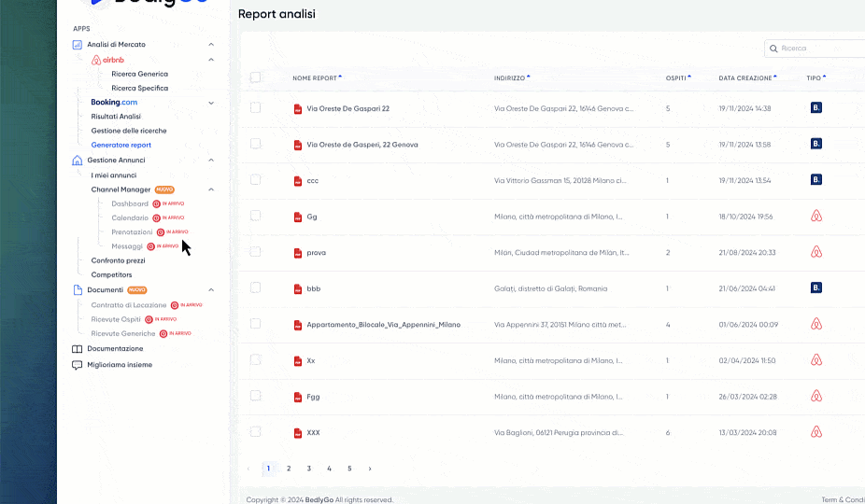Click the Documentazione book icon
Image resolution: width=865 pixels, height=504 pixels.
[78, 349]
